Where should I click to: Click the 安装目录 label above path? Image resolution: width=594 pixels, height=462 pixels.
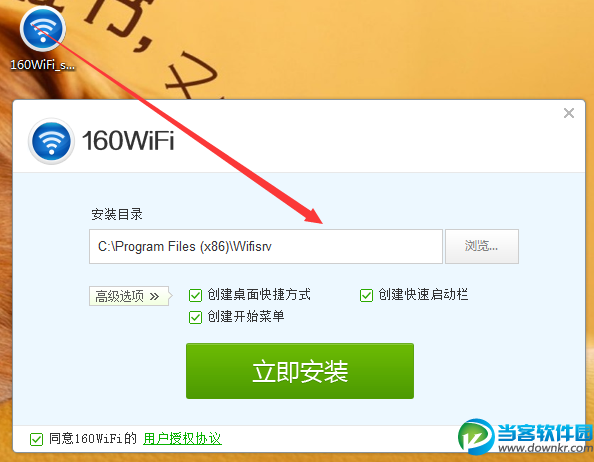coord(117,214)
